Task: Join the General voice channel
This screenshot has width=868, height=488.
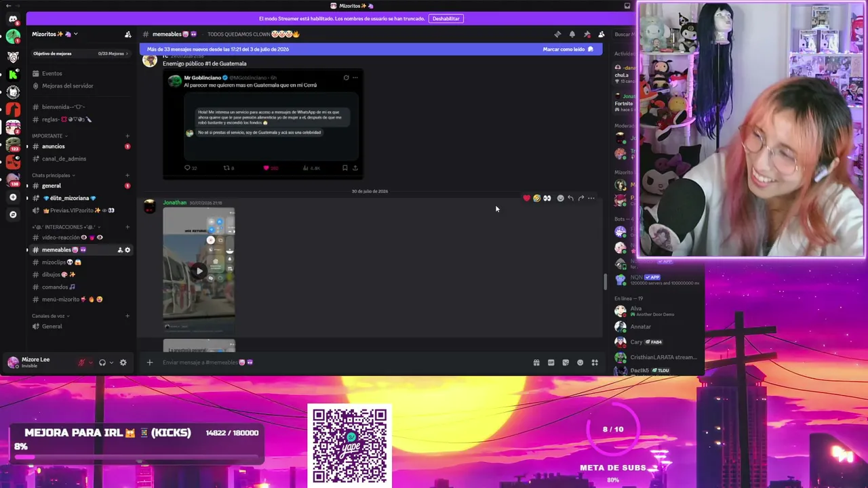Action: (81, 326)
